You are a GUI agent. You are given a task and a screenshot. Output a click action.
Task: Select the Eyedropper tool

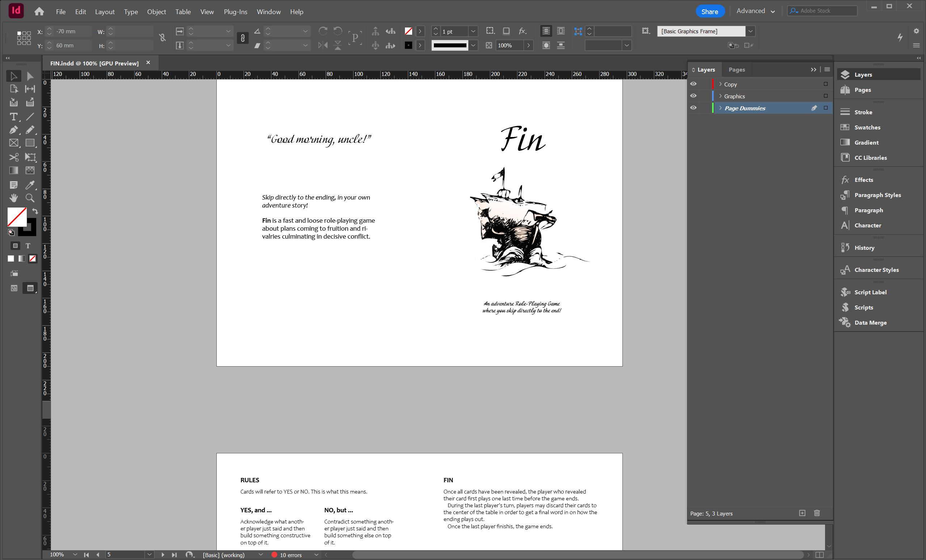[x=30, y=184]
